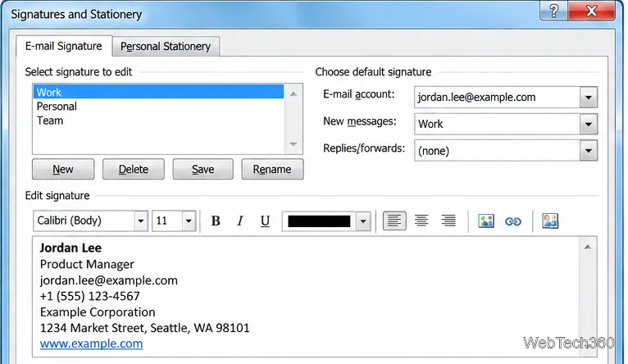
Task: Click the Help question mark button
Action: click(x=553, y=11)
